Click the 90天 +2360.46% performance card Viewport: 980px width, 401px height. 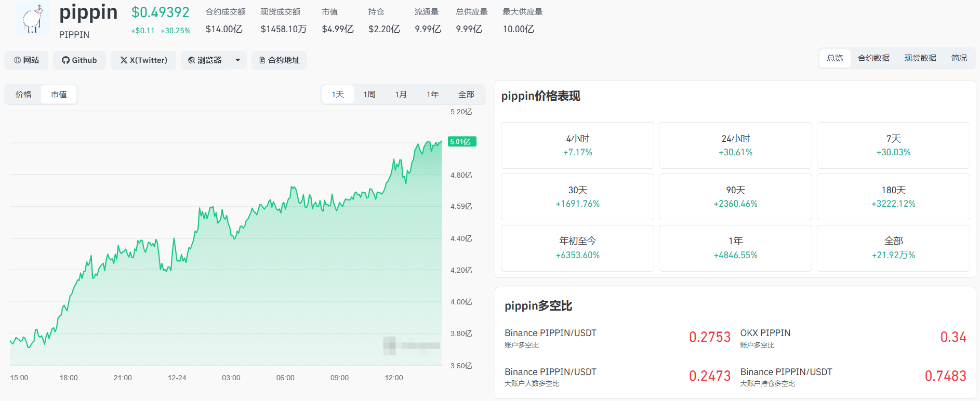tap(735, 197)
